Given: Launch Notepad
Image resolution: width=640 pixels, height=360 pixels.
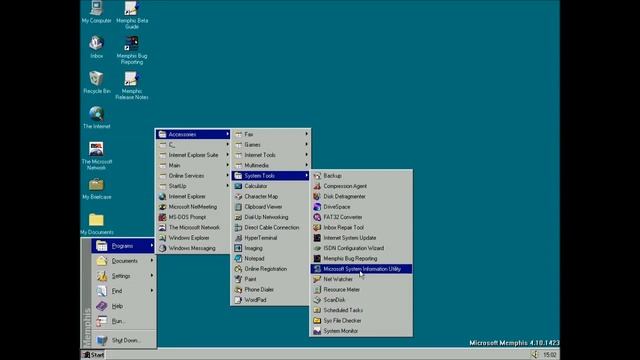Looking at the screenshot, I should coord(271,258).
